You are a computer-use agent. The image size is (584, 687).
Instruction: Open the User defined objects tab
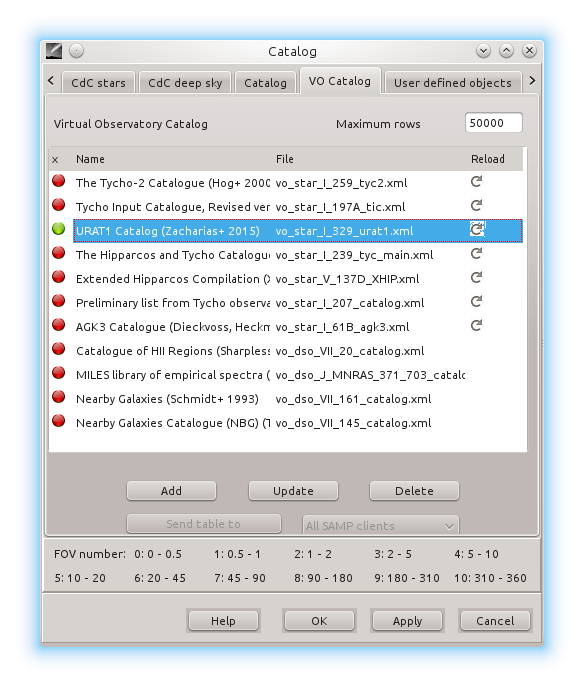pyautogui.click(x=453, y=83)
